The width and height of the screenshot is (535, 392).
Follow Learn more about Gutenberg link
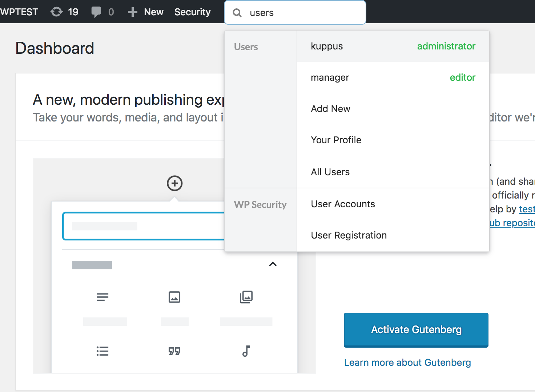click(x=407, y=363)
